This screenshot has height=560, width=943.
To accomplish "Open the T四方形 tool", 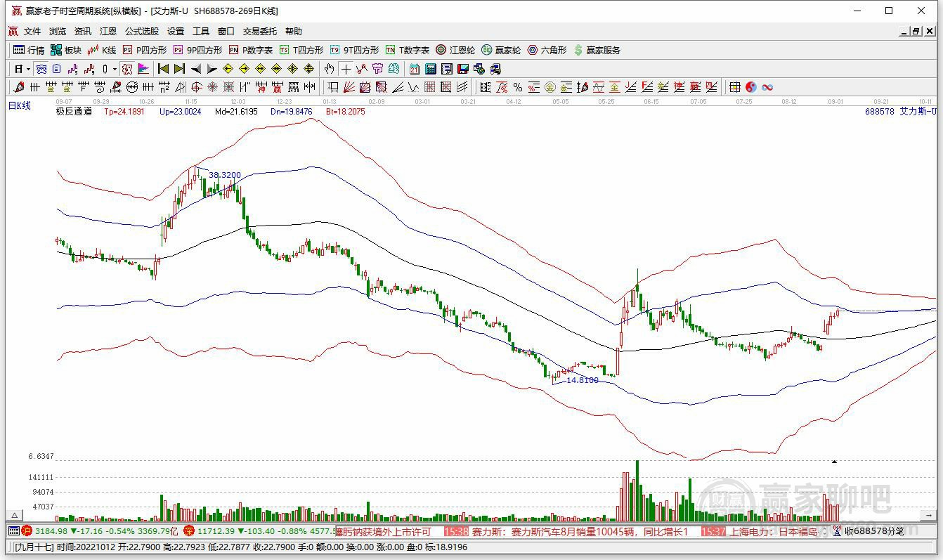I will (x=301, y=50).
